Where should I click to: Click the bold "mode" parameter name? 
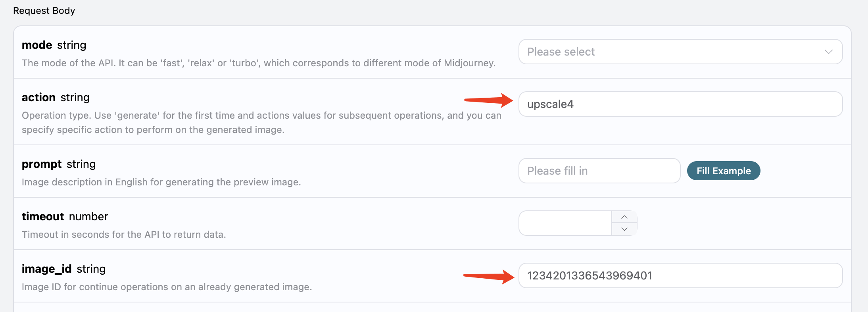point(37,45)
